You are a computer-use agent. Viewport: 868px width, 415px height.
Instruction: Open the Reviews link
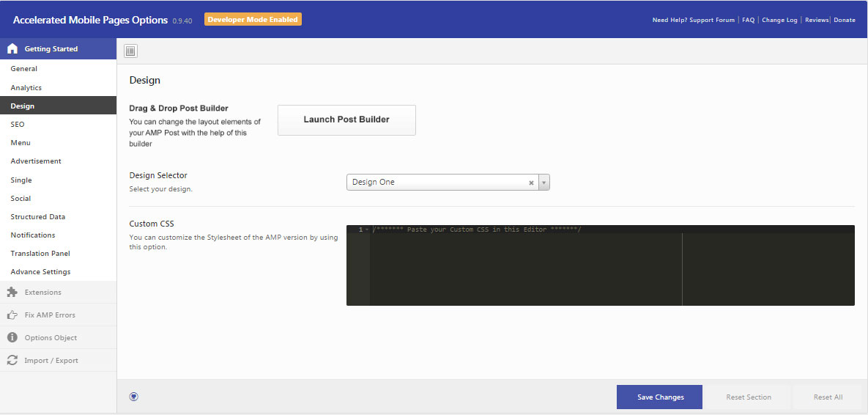[817, 20]
